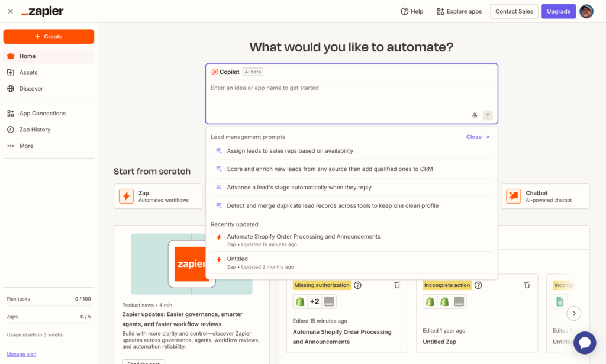Select the Chatbot AI-powered chatbot icon

pos(512,196)
